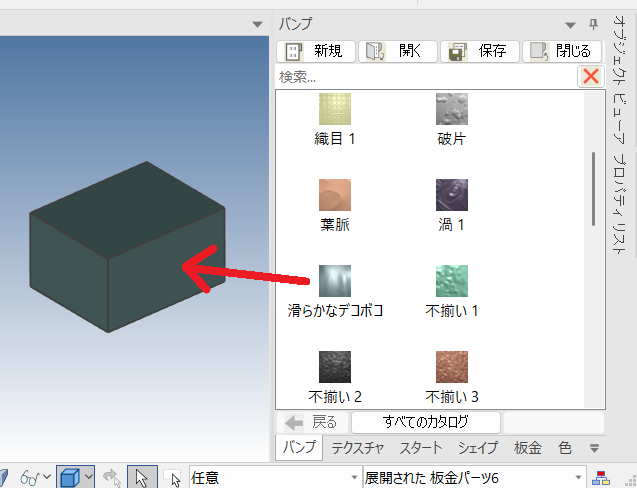637x488 pixels.
Task: Select the 織目 1 bump thumbnail
Action: (x=335, y=109)
